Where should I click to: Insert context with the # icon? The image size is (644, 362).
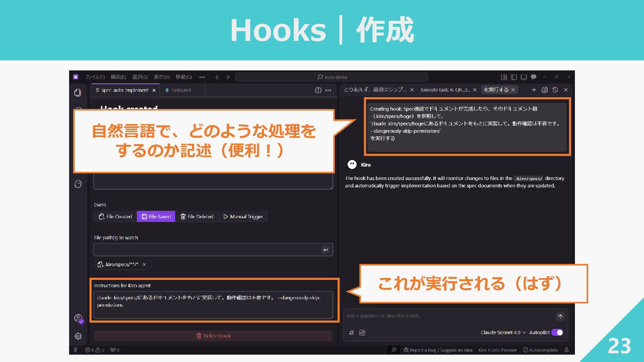[x=352, y=333]
